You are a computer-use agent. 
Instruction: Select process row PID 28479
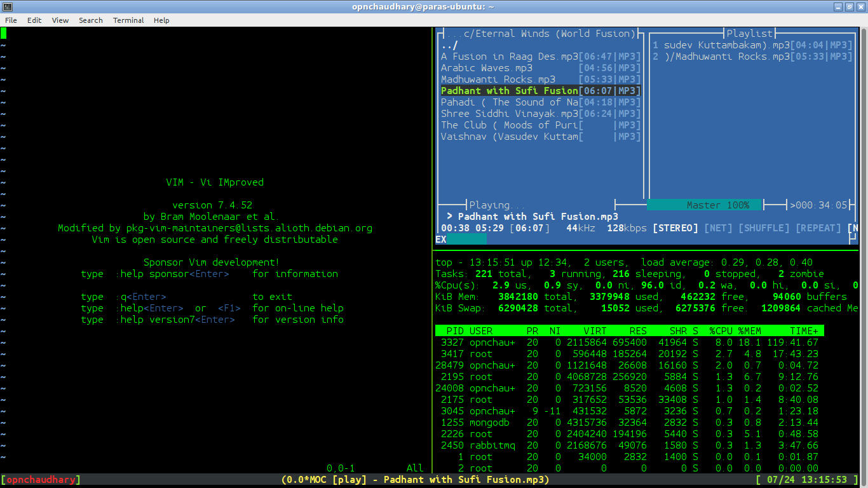[x=630, y=365]
